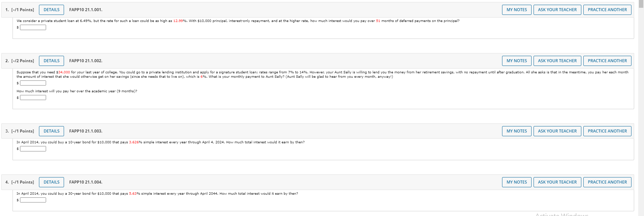Open MY NOTES for question 4
Image resolution: width=644 pixels, height=216 pixels.
tap(516, 182)
